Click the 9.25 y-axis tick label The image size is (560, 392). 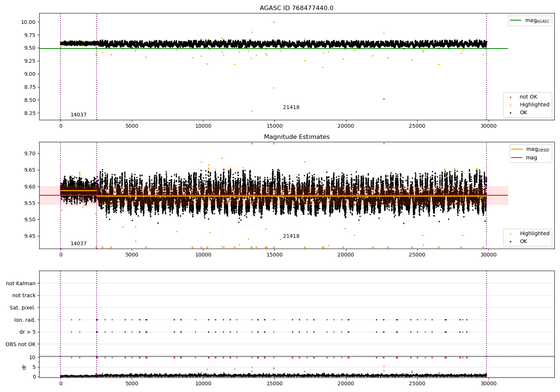coord(29,61)
